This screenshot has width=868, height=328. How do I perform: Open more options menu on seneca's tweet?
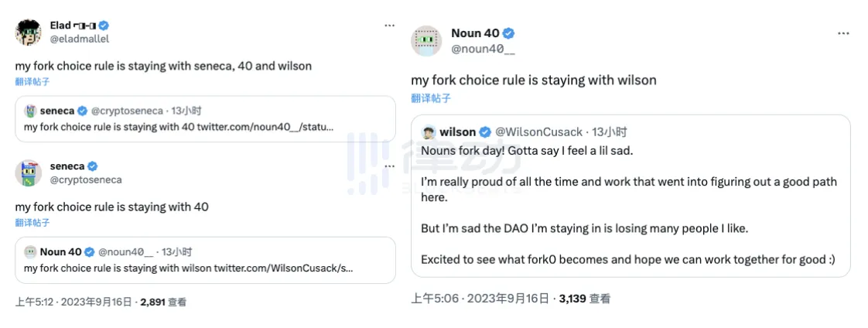point(390,168)
